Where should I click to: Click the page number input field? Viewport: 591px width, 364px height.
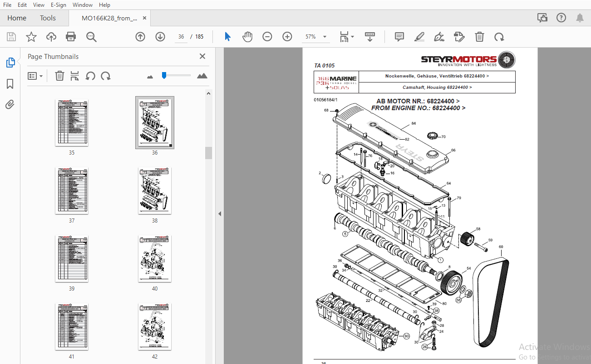tap(182, 37)
